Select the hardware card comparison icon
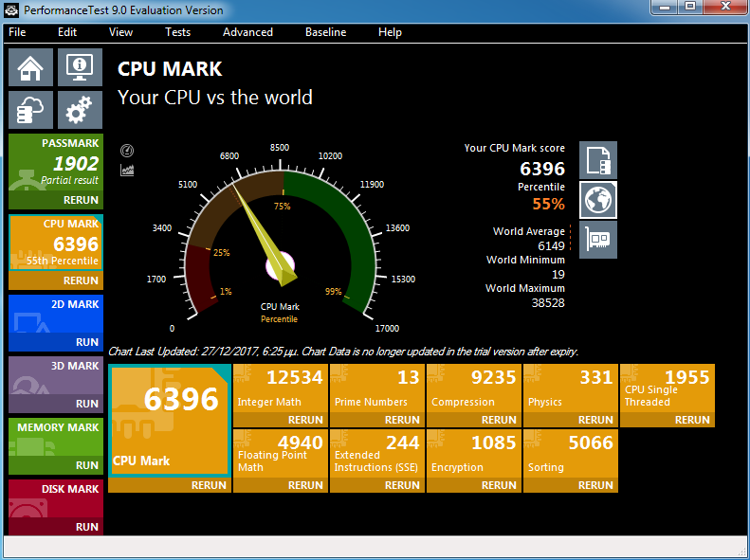750x560 pixels. pyautogui.click(x=598, y=240)
